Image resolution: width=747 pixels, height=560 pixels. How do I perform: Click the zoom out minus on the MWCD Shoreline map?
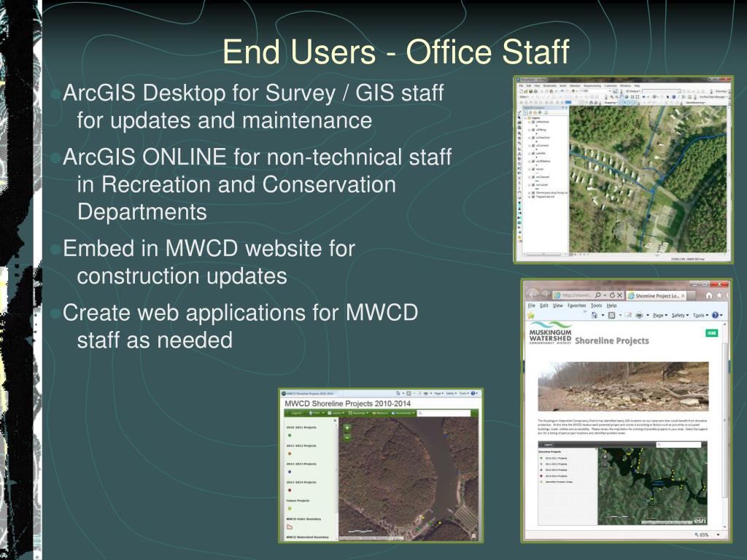coord(347,437)
